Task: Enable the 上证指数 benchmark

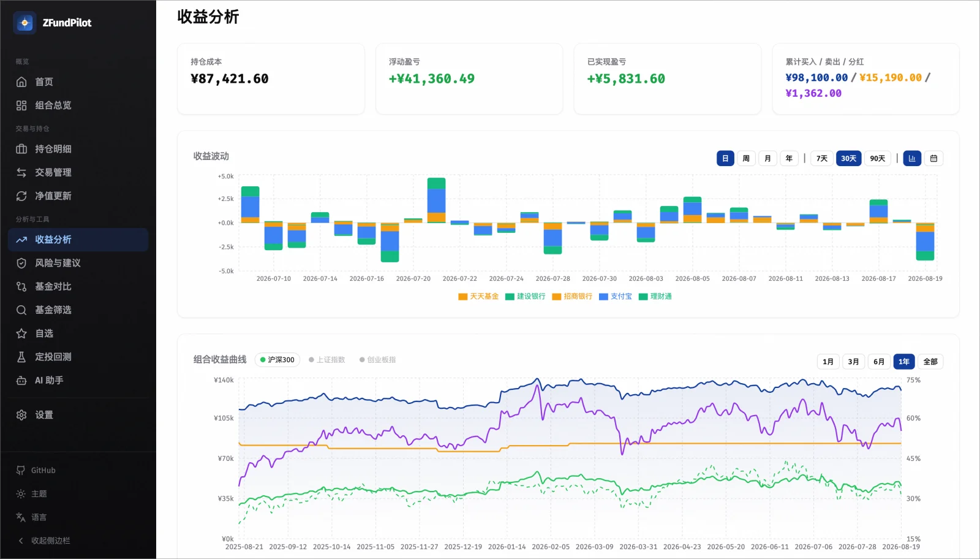Action: tap(327, 360)
